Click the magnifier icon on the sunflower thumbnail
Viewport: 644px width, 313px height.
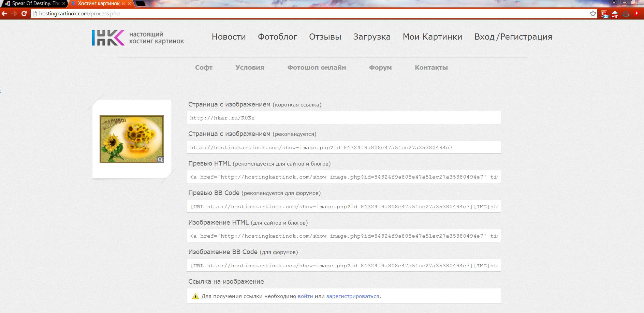pos(160,160)
